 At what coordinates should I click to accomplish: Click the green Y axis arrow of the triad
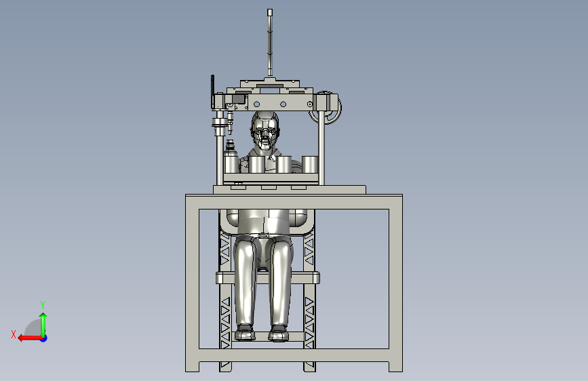[x=43, y=324]
